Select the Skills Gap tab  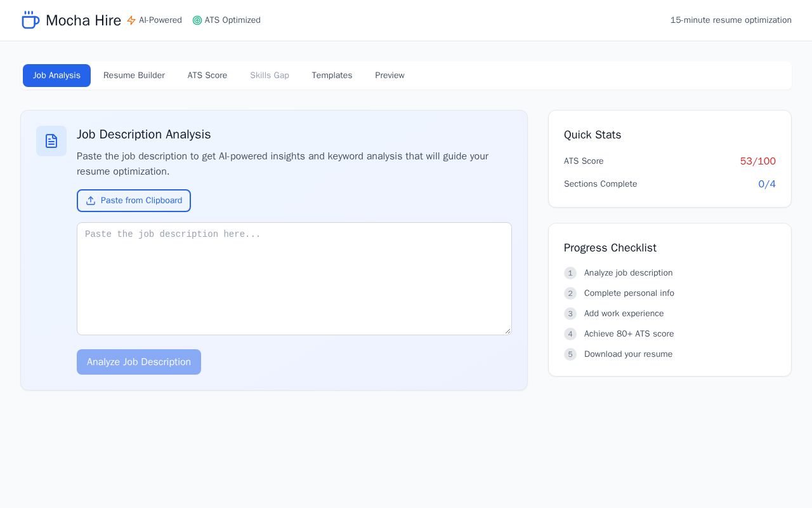coord(270,76)
